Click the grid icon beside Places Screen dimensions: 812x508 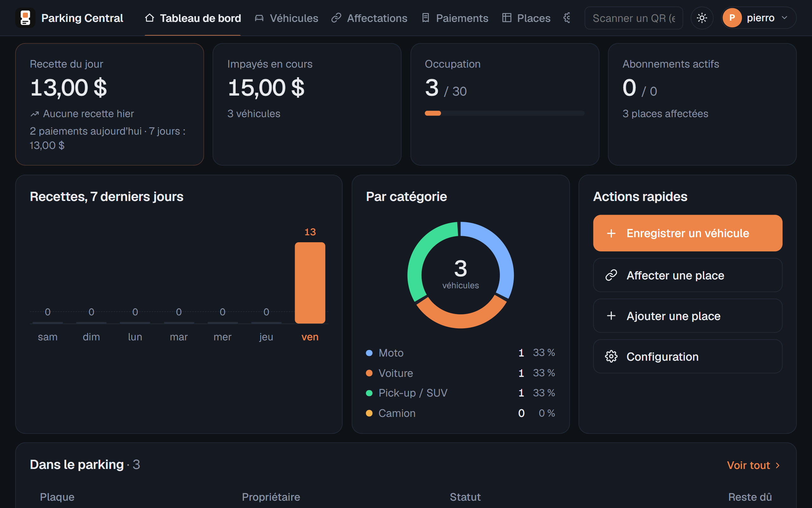point(507,18)
